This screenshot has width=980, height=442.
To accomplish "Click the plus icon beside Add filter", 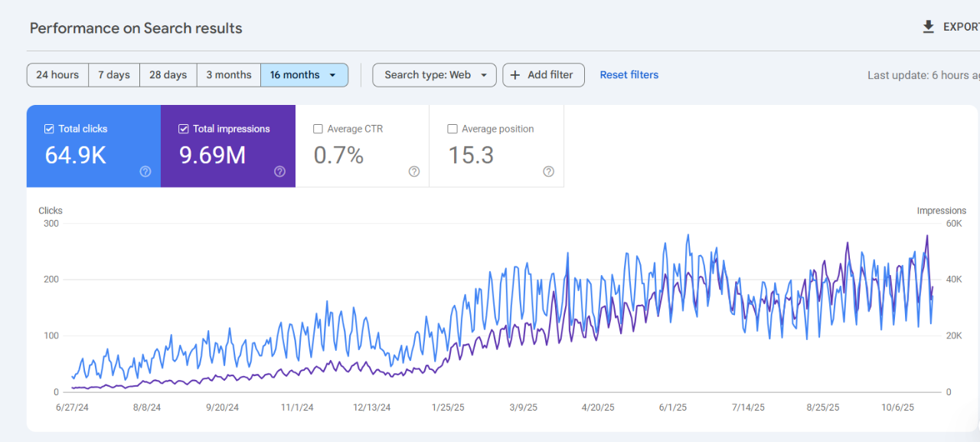I will click(515, 75).
